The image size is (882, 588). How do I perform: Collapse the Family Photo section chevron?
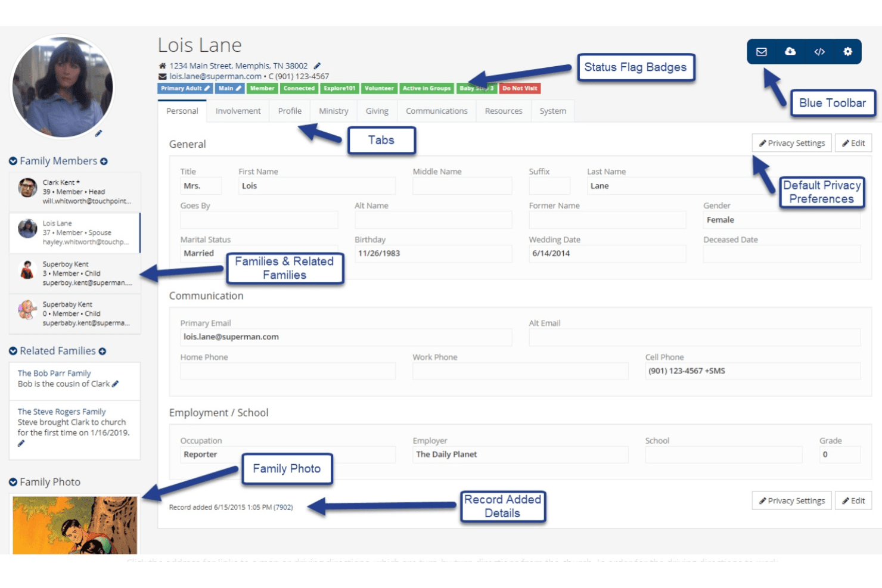[x=13, y=482]
